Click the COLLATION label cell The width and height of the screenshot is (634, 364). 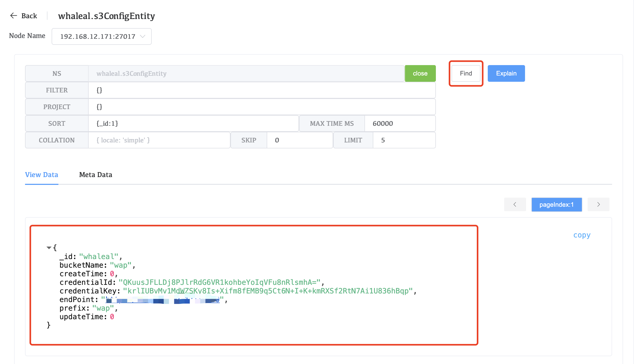tap(57, 140)
